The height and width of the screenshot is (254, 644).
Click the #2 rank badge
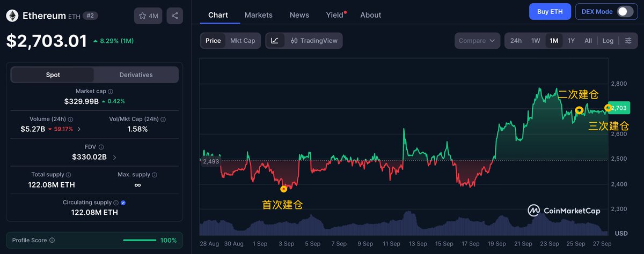coord(90,16)
